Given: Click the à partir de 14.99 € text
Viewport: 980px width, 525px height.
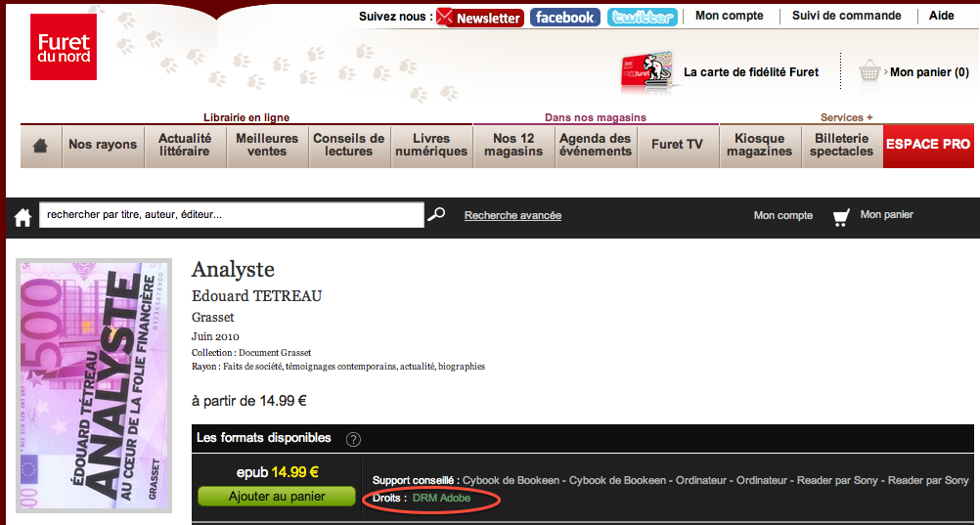Looking at the screenshot, I should pos(248,401).
